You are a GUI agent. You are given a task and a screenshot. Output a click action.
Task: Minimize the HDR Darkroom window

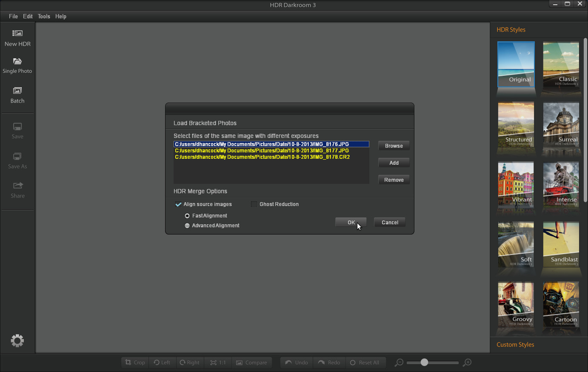pyautogui.click(x=555, y=4)
